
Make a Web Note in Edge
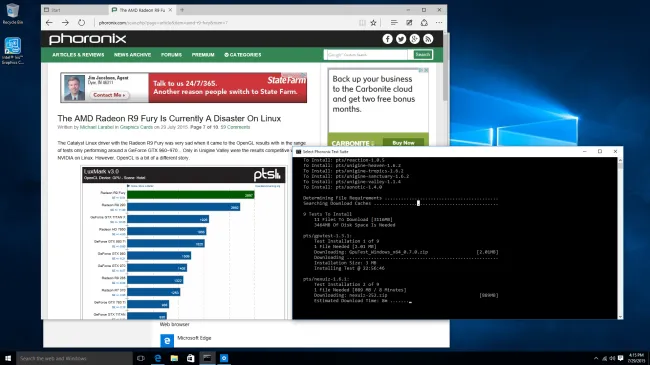(x=409, y=23)
